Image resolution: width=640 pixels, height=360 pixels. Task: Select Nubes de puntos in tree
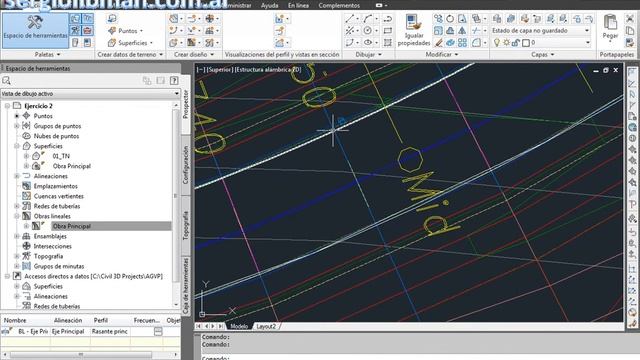tap(56, 136)
